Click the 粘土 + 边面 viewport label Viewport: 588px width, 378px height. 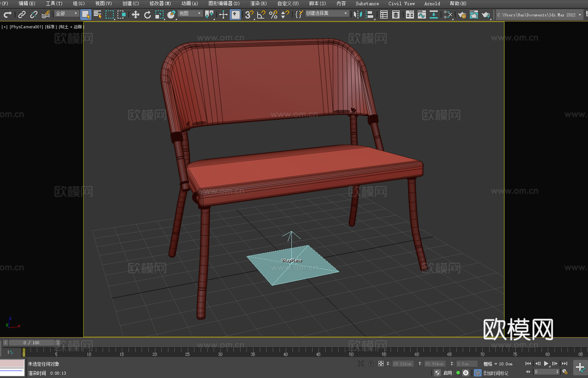(71, 27)
